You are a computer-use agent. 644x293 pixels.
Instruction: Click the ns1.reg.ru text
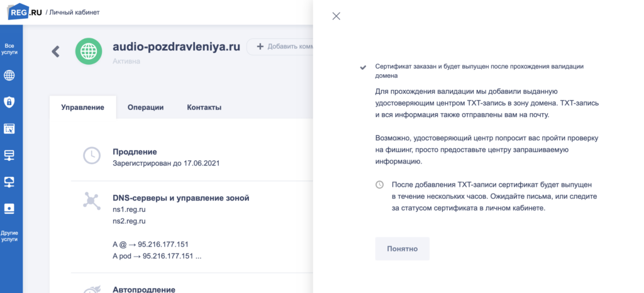[129, 210]
